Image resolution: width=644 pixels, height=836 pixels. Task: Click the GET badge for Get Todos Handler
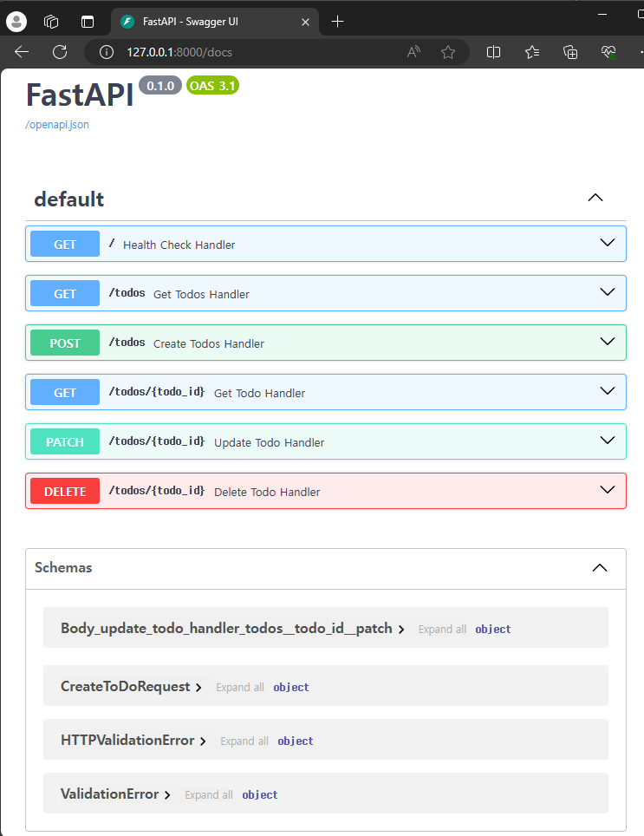tap(65, 293)
